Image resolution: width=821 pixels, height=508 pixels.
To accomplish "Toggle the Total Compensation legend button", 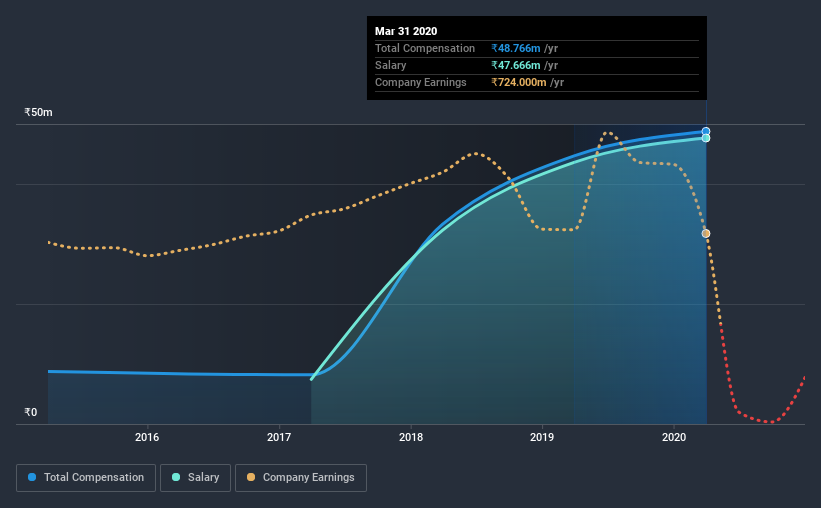I will tap(86, 478).
